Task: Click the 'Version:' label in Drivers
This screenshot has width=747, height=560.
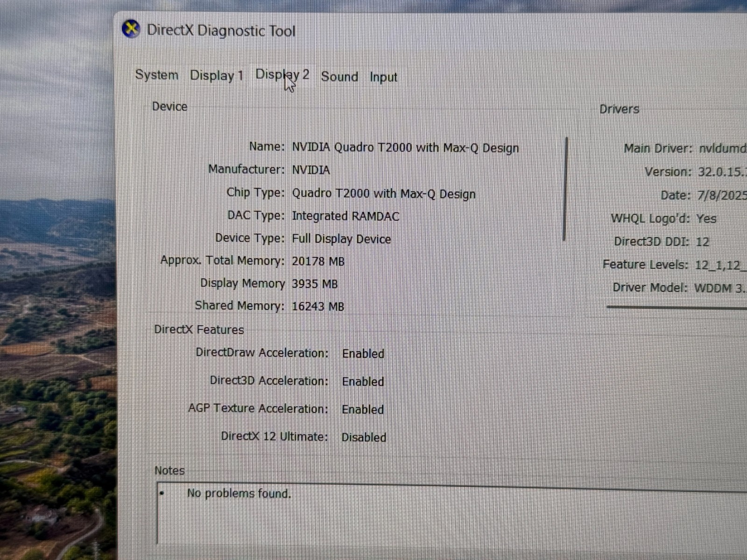Action: 668,172
